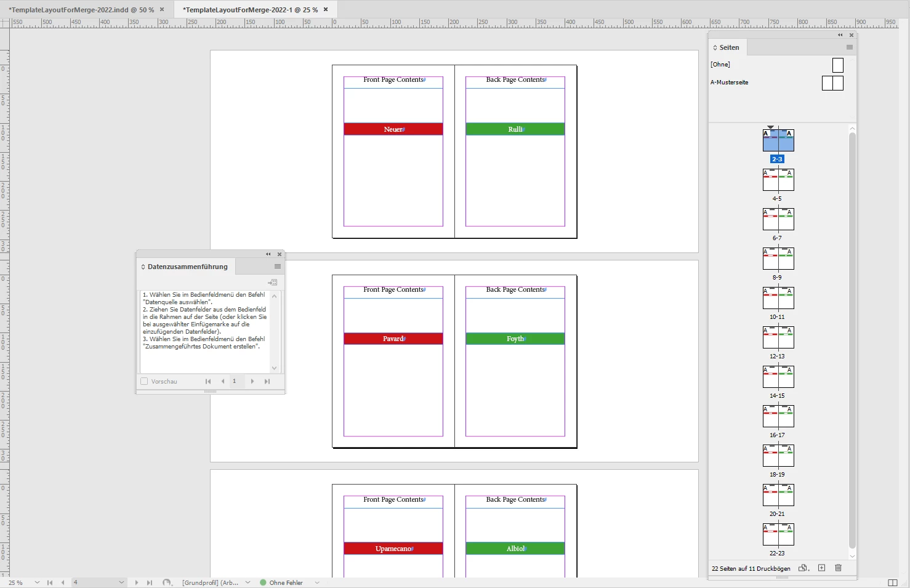Select the Seiten panel tab
The width and height of the screenshot is (910, 588).
(727, 47)
